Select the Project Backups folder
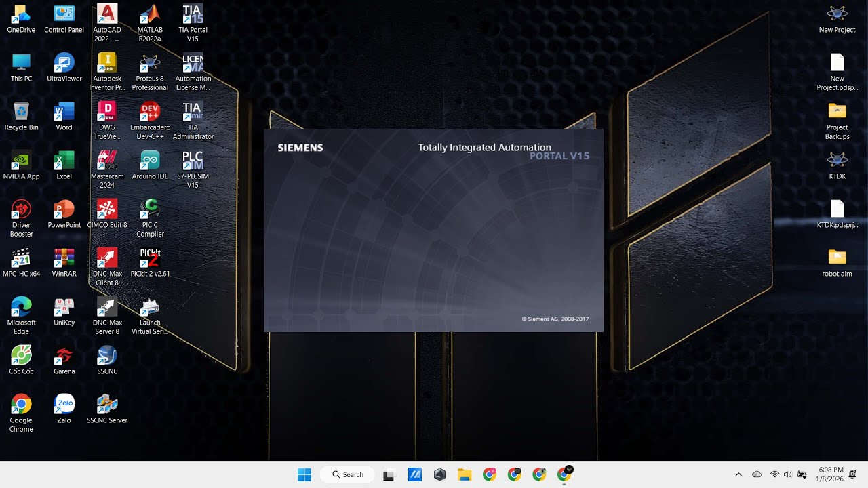Screen dimensions: 868x488 click(837, 121)
